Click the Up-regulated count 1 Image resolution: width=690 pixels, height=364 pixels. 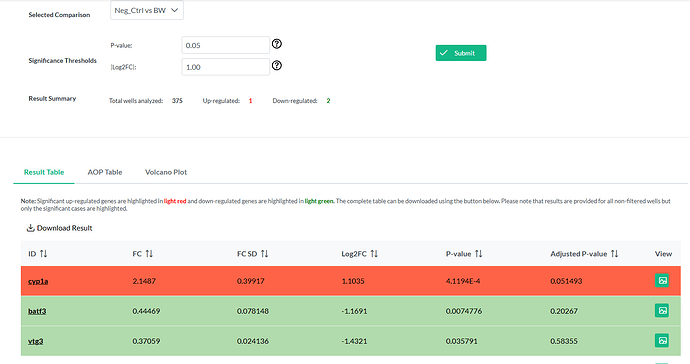tap(250, 101)
